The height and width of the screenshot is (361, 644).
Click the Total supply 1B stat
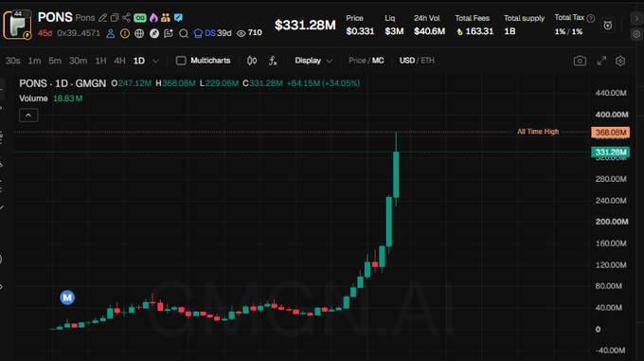(x=524, y=25)
